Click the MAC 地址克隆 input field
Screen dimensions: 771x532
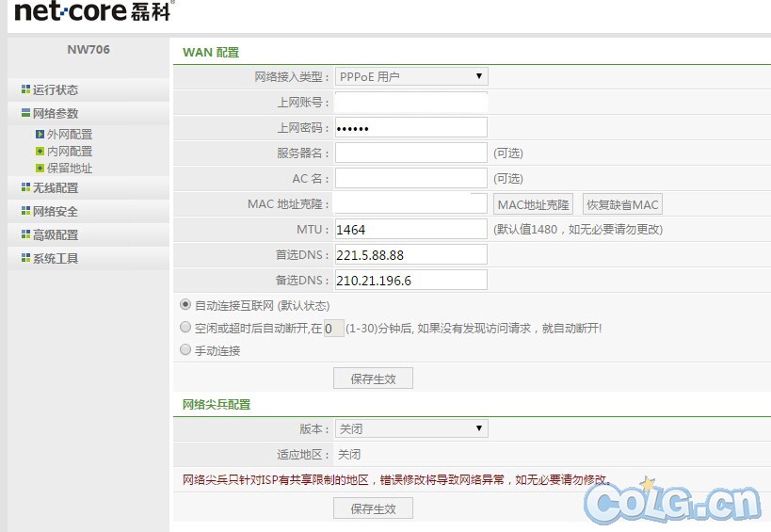pos(411,203)
